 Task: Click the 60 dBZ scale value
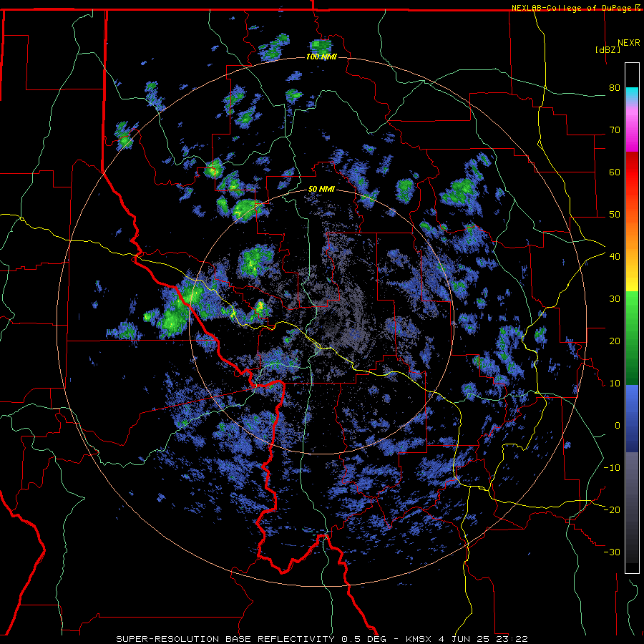coord(615,172)
